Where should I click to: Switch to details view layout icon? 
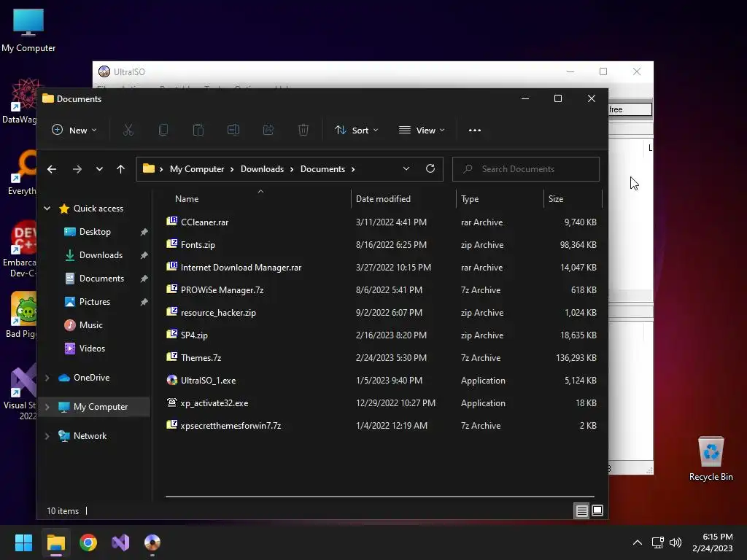point(581,511)
